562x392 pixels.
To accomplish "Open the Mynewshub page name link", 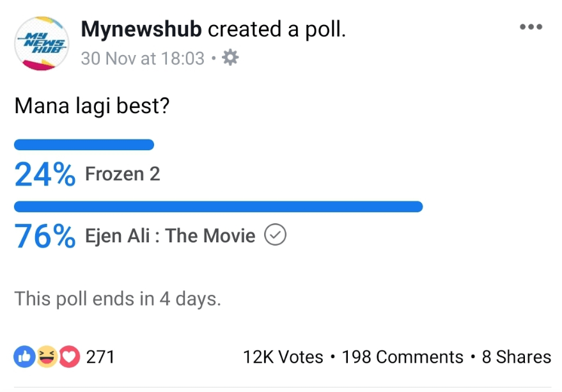I will pos(141,29).
